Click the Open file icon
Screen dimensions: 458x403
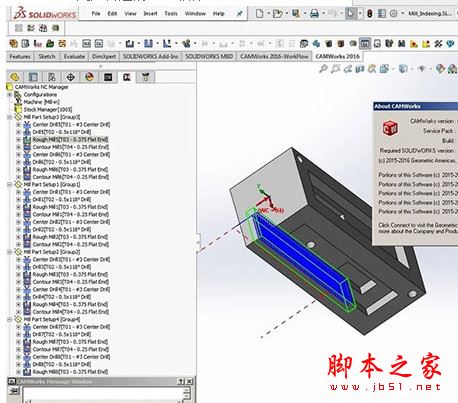click(277, 14)
